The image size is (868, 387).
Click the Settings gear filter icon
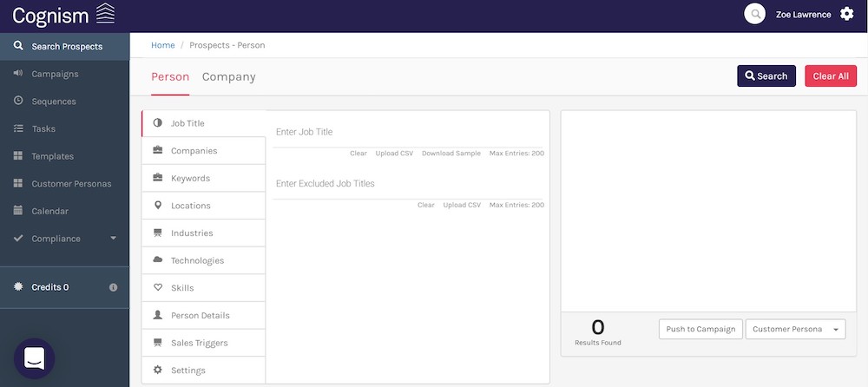click(158, 370)
